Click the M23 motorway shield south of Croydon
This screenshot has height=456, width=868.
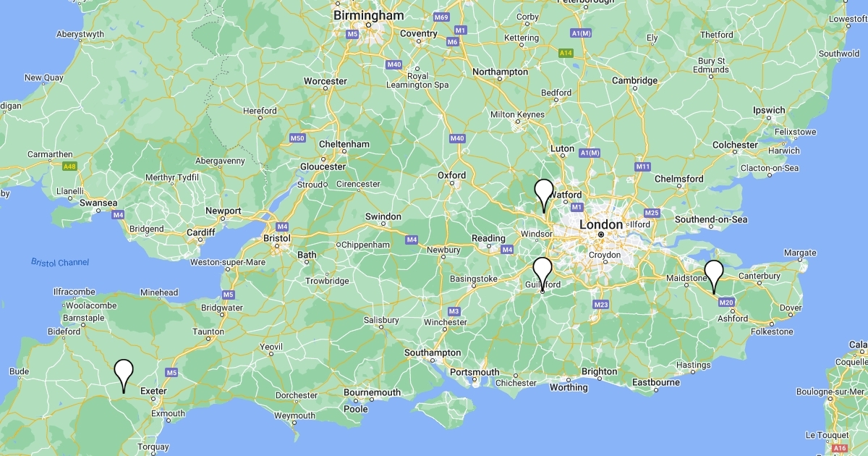tap(601, 305)
